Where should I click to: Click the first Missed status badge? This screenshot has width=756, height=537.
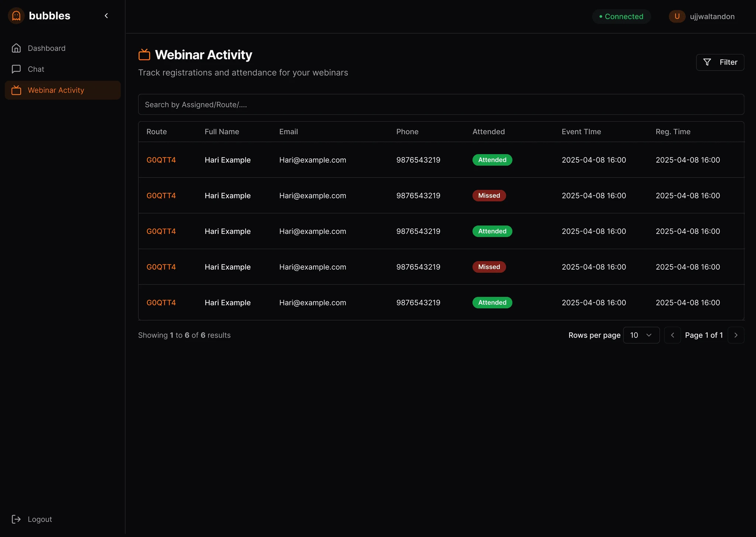coord(489,195)
